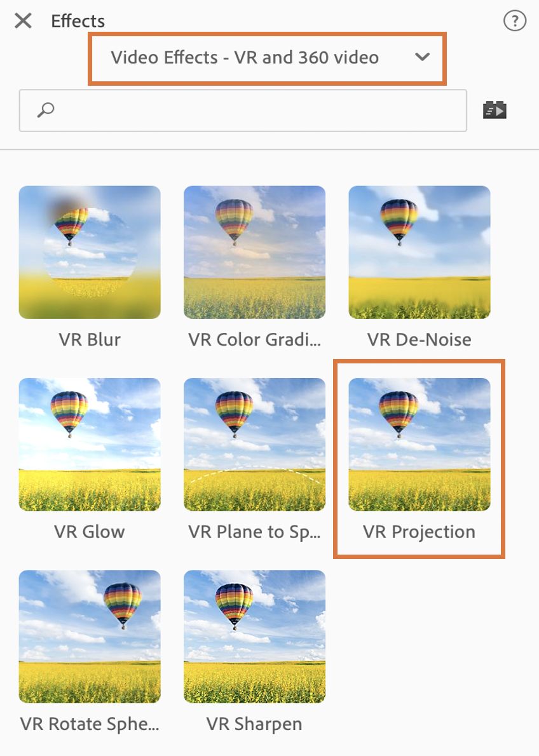
Task: Choose the VR De-Noise effect thumbnail
Action: point(420,252)
